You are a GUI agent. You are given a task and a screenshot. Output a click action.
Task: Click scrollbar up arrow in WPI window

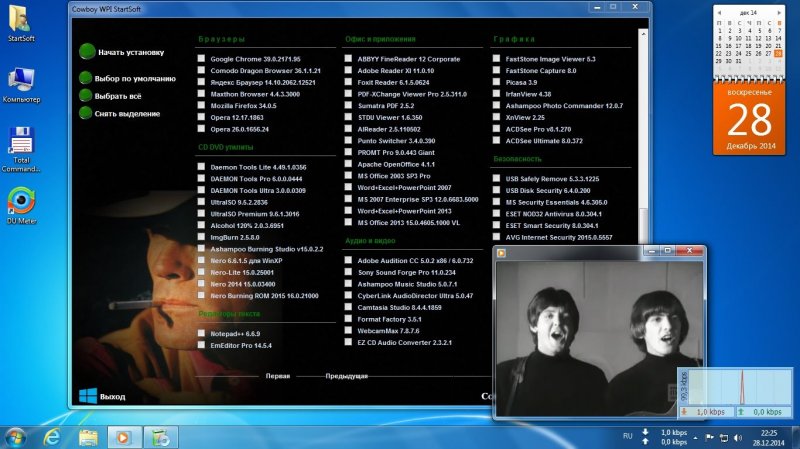[643, 34]
